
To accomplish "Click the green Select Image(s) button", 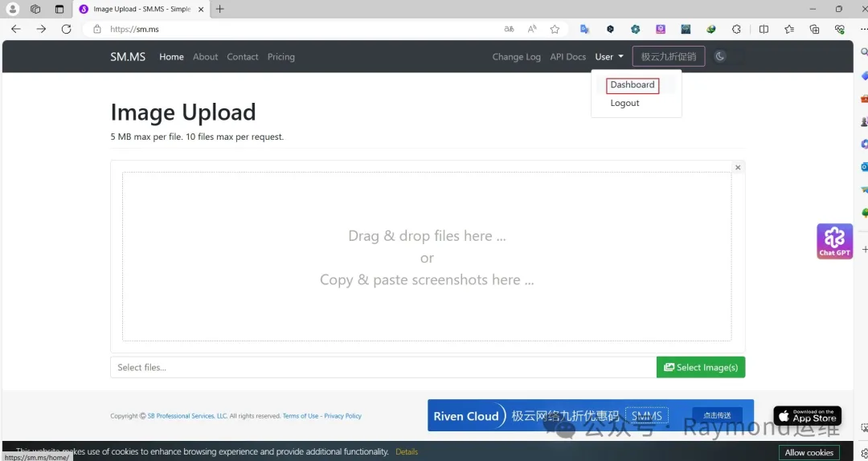I will [701, 367].
